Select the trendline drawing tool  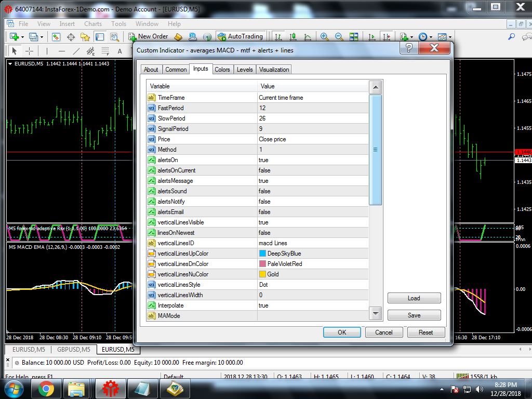click(76, 51)
